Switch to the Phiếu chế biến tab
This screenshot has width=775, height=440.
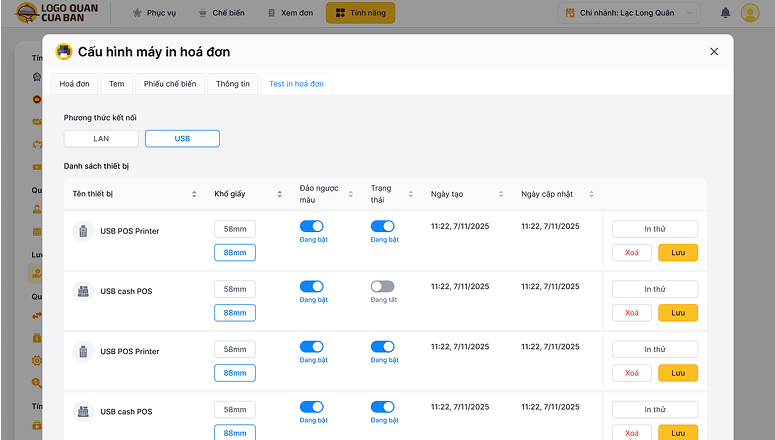pyautogui.click(x=168, y=84)
